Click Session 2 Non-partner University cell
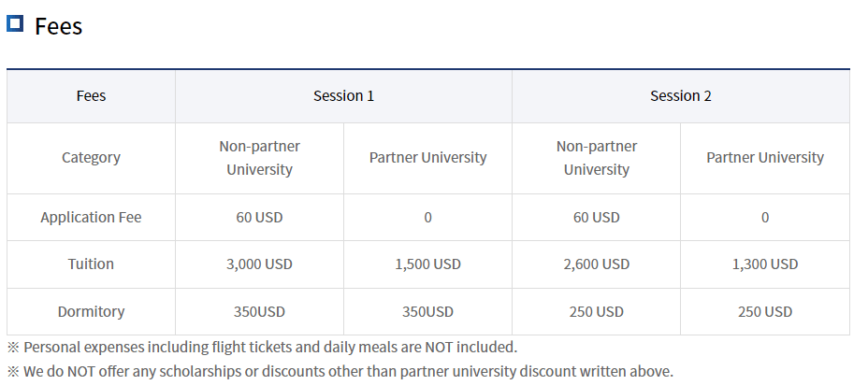Screen dimensions: 868x385 tap(596, 158)
